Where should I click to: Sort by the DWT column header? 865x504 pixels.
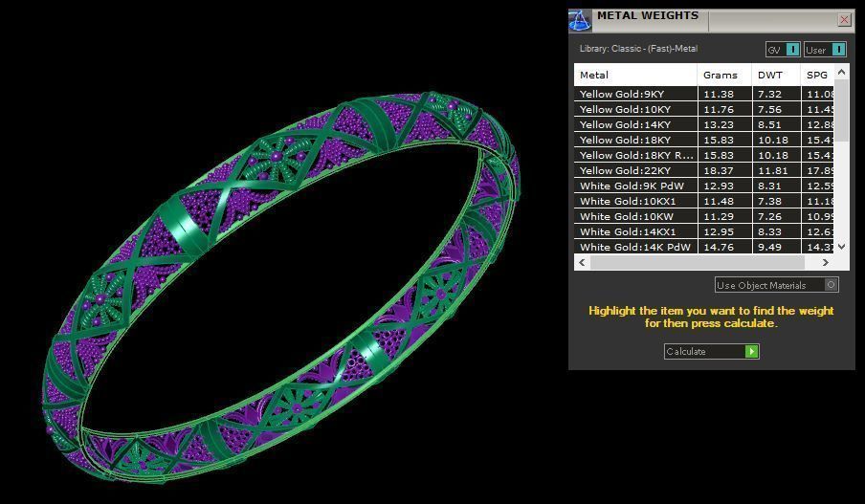pyautogui.click(x=776, y=75)
